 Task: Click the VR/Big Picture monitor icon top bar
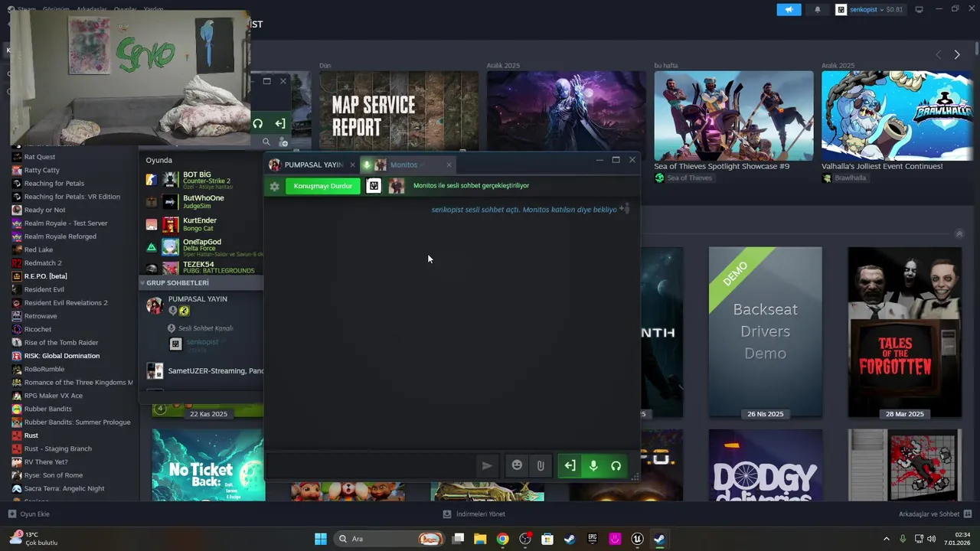coord(919,9)
